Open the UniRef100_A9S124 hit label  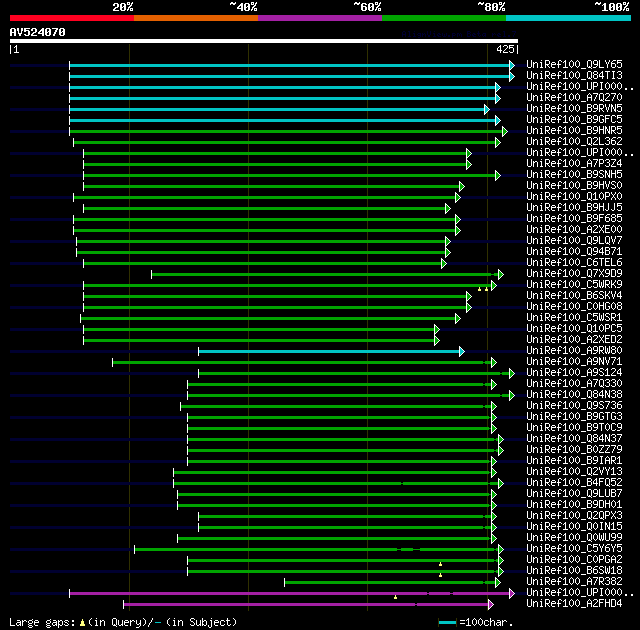tap(574, 373)
